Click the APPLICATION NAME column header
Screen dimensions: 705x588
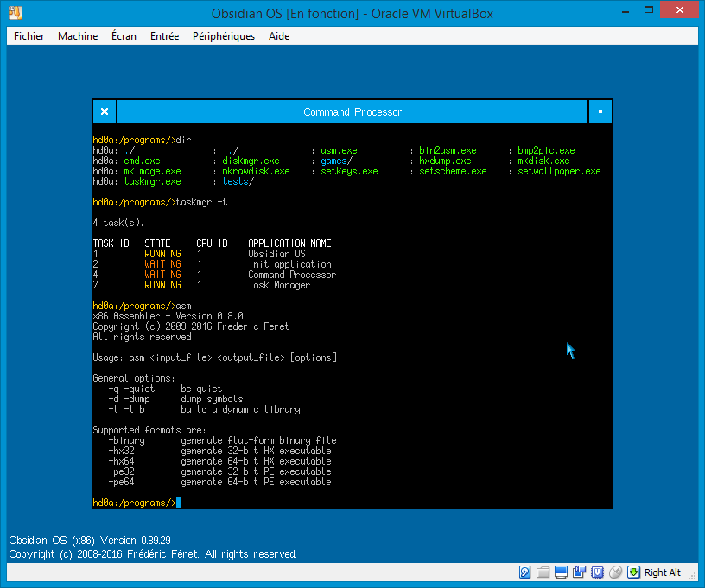pos(289,243)
